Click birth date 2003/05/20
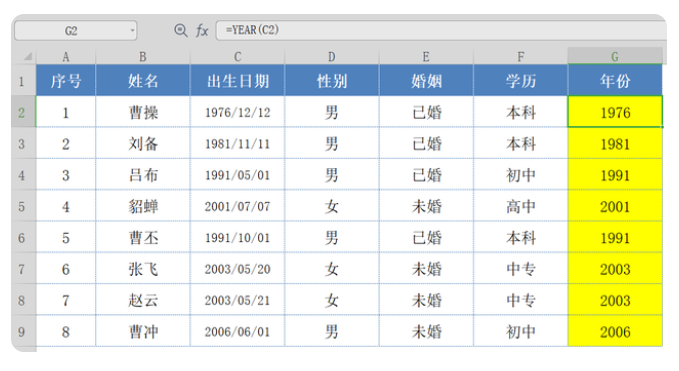 point(237,269)
